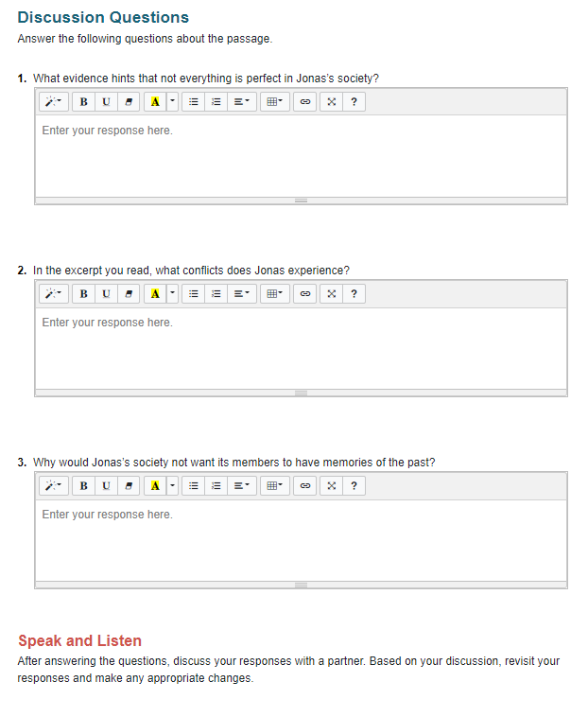
Task: Open table insert dropdown in question 3
Action: click(273, 486)
